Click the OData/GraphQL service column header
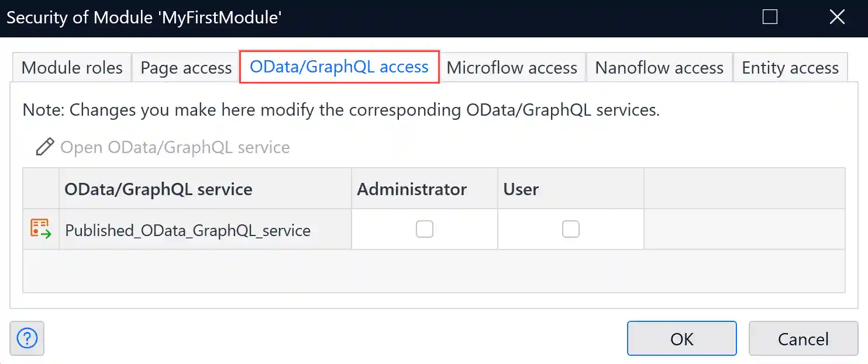This screenshot has height=364, width=868. [x=159, y=189]
